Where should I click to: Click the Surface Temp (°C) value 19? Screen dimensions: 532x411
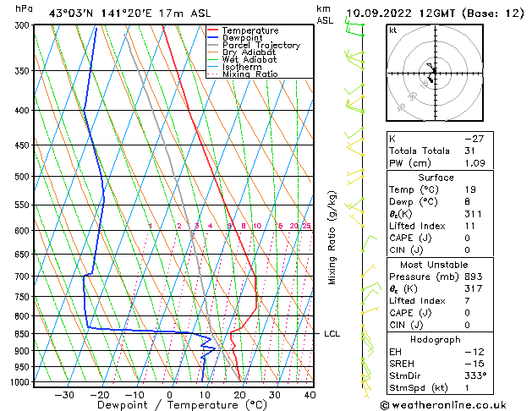[x=470, y=189]
